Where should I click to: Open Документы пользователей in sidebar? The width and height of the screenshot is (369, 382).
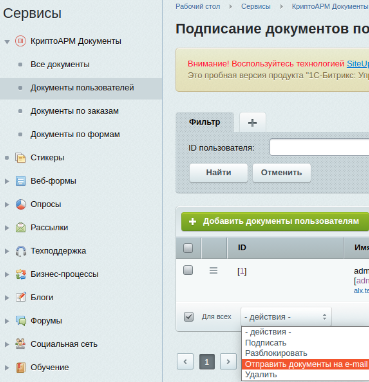click(82, 88)
